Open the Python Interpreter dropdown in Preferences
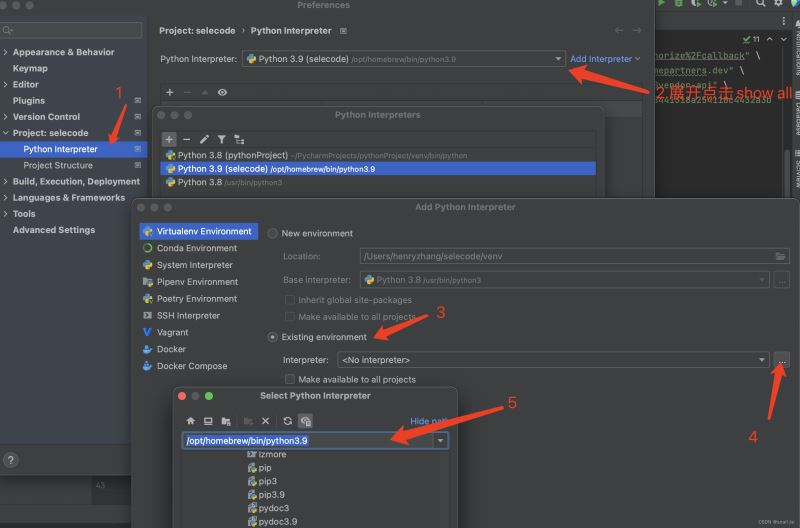 coord(404,59)
